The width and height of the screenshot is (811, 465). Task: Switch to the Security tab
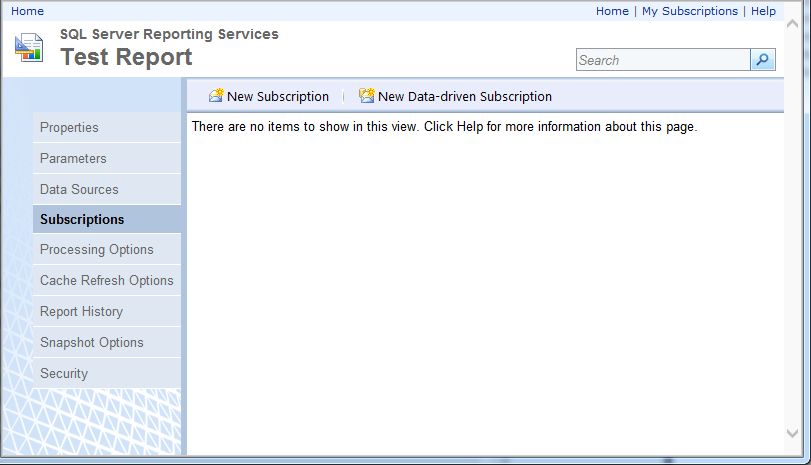[x=64, y=374]
